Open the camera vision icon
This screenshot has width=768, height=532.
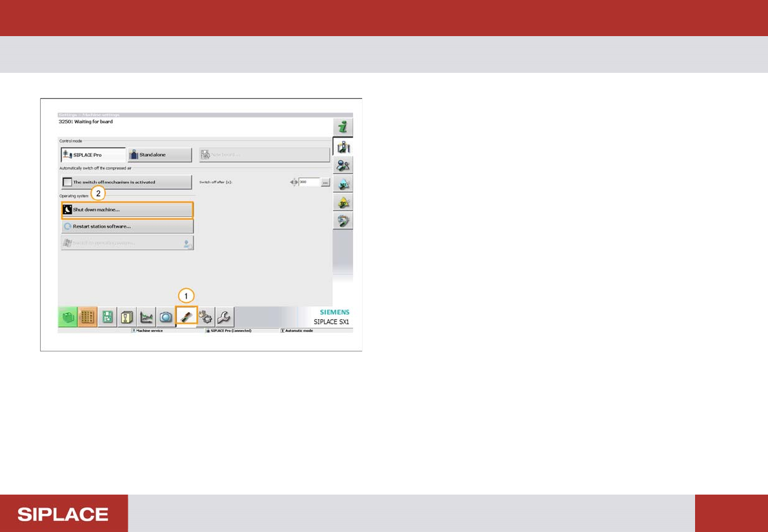coord(166,317)
